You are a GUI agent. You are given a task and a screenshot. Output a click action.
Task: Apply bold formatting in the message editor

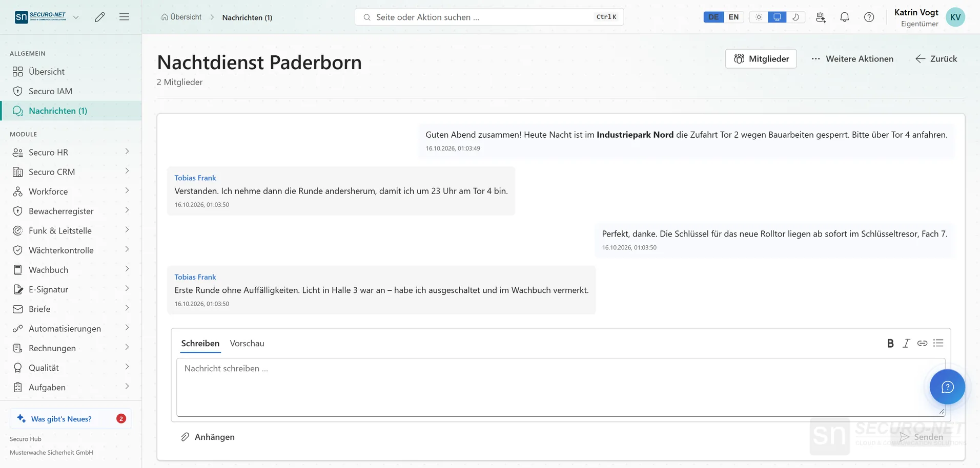(x=890, y=343)
